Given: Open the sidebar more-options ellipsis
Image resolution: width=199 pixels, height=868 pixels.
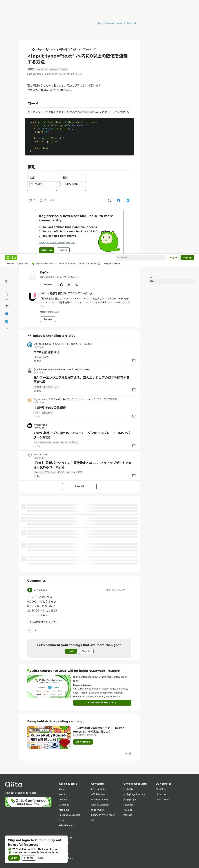Looking at the screenshot, I should [x=7, y=329].
